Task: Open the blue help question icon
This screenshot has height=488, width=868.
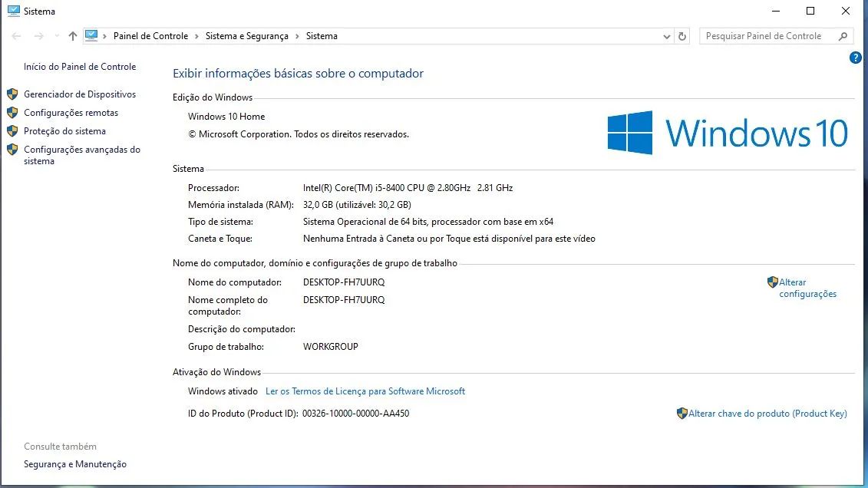Action: click(855, 58)
